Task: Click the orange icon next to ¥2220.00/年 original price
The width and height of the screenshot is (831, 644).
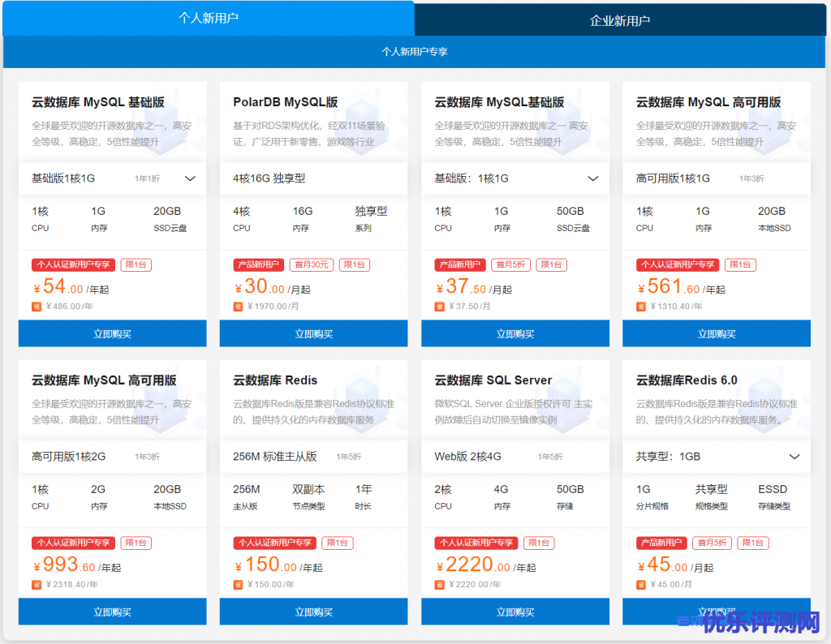Action: (439, 584)
